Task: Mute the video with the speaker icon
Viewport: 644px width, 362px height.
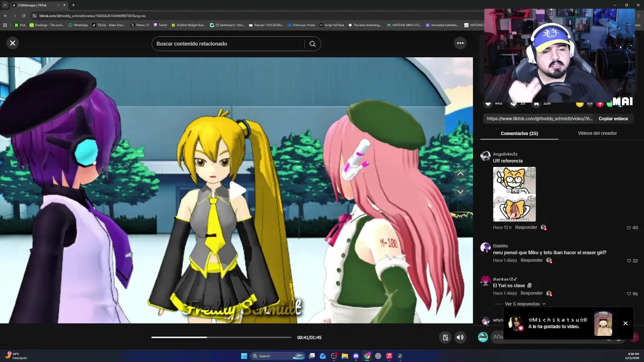Action: point(460,337)
